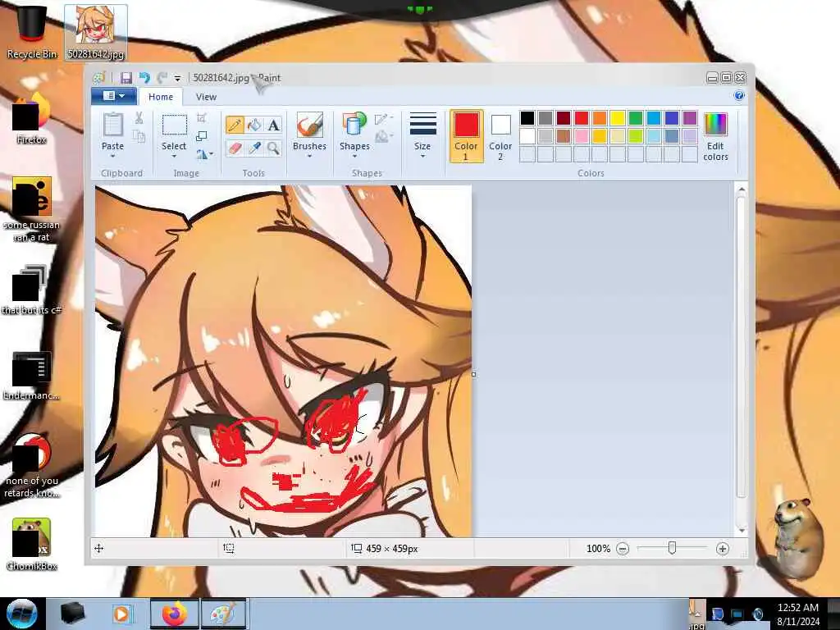The height and width of the screenshot is (630, 840).
Task: Pick the black color swatch
Action: (x=527, y=118)
